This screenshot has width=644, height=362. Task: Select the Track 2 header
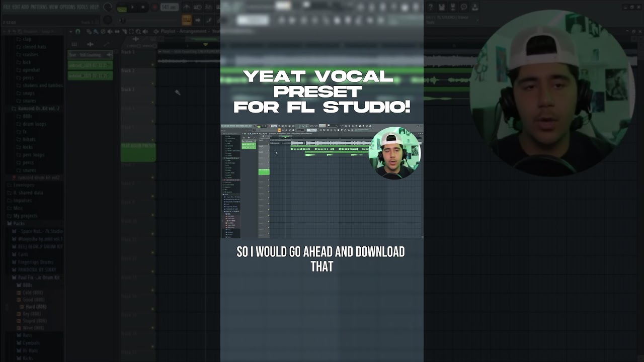coord(138,76)
